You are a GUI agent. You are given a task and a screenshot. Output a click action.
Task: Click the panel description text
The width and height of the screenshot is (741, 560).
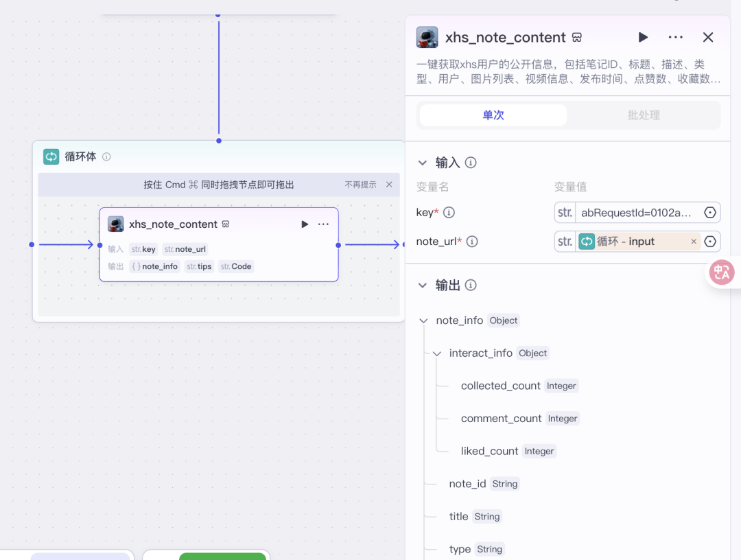(x=569, y=71)
